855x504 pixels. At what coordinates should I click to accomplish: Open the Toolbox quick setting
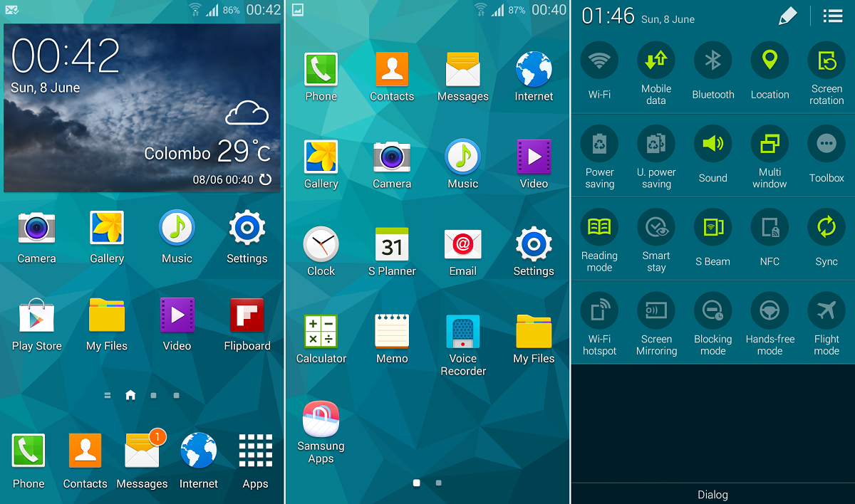(826, 144)
